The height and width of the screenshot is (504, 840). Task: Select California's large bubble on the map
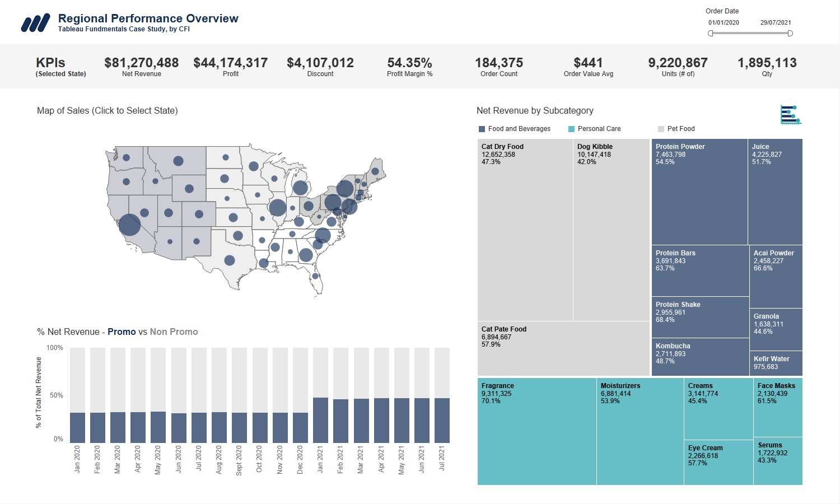pyautogui.click(x=129, y=225)
